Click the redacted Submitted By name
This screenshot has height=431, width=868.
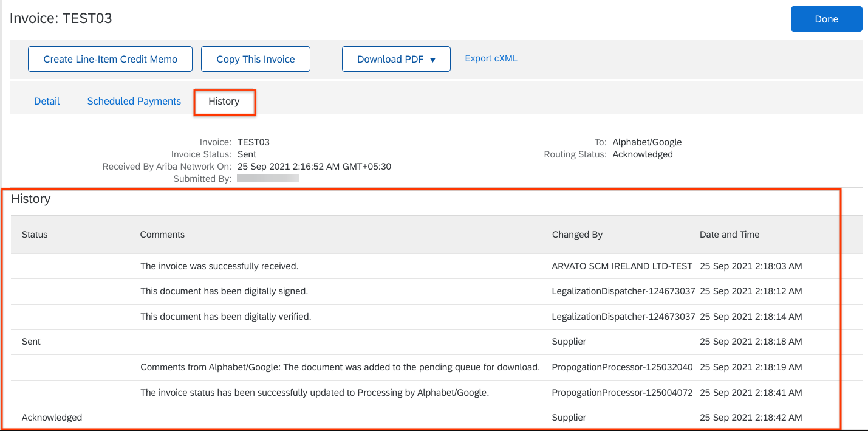point(268,179)
